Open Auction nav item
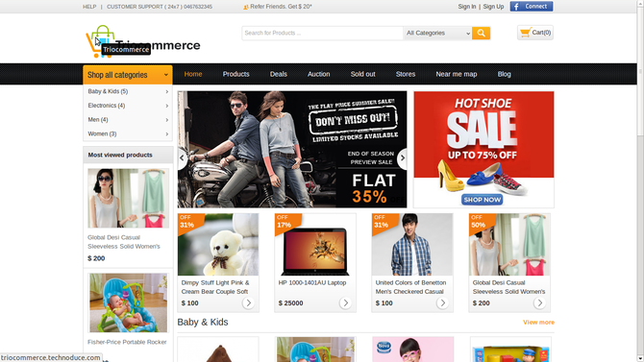The height and width of the screenshot is (362, 644). [319, 74]
